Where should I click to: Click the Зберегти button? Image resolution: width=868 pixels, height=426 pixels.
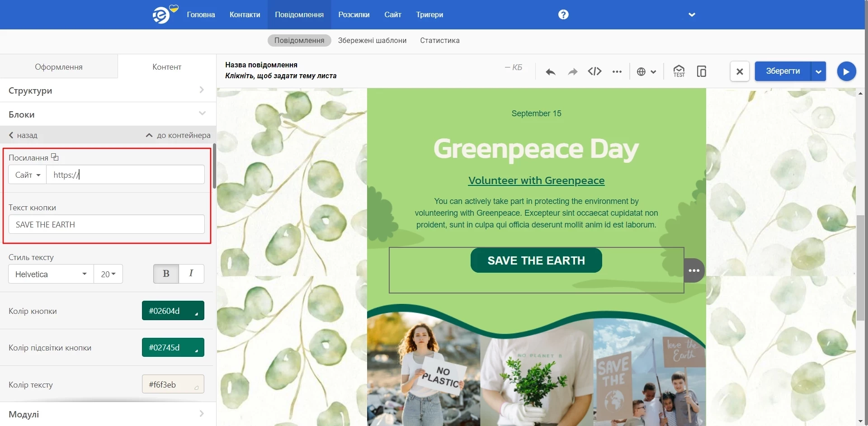click(x=783, y=71)
